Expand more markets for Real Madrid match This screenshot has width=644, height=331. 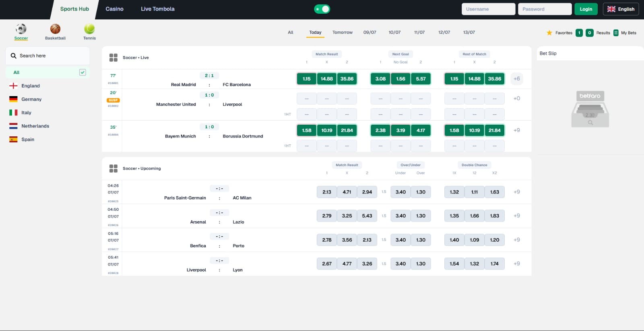(517, 79)
